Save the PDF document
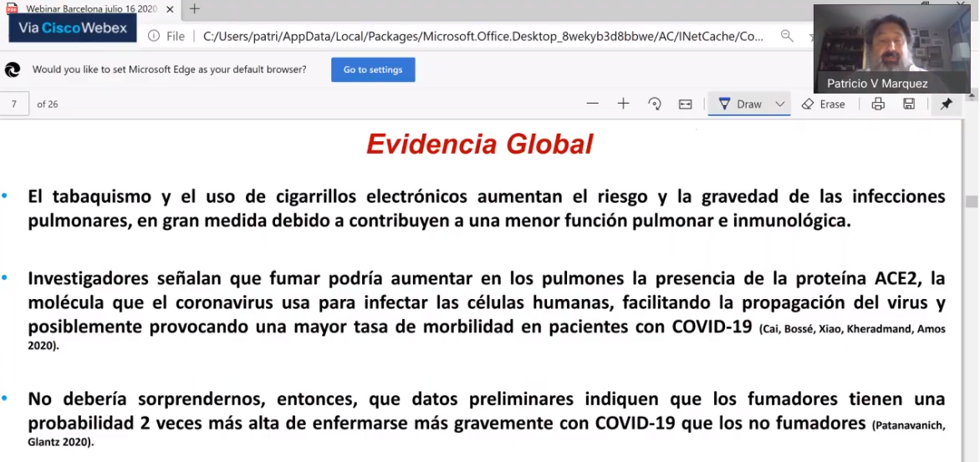The height and width of the screenshot is (462, 980). click(x=909, y=104)
